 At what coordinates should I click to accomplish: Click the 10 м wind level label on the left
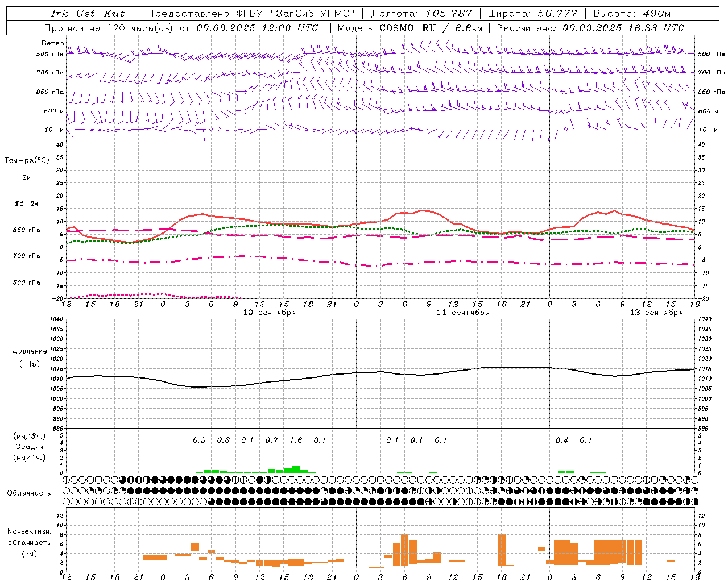click(54, 130)
